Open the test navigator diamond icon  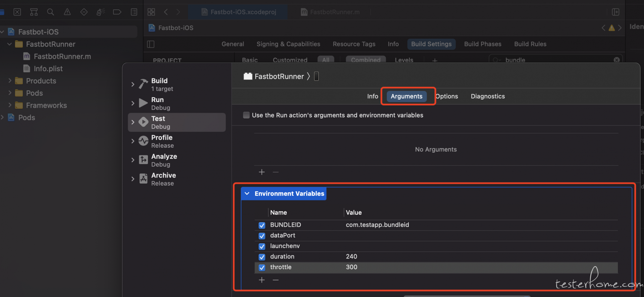84,12
